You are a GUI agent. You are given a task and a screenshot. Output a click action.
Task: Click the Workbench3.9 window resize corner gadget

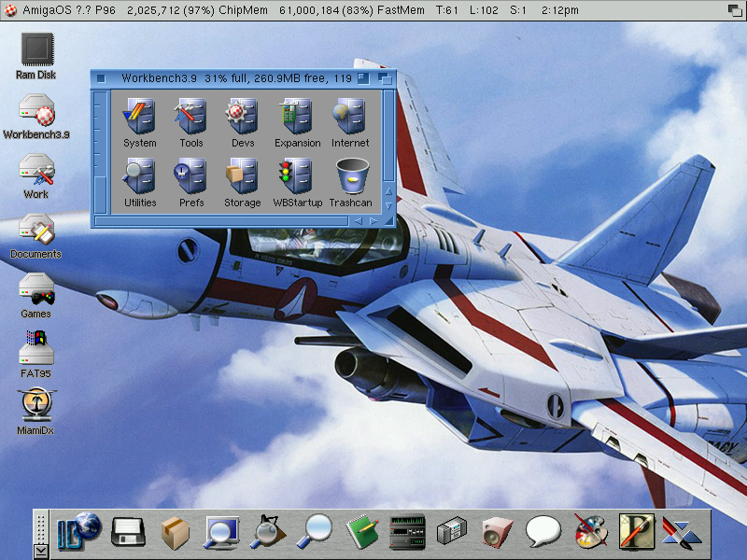[x=389, y=221]
